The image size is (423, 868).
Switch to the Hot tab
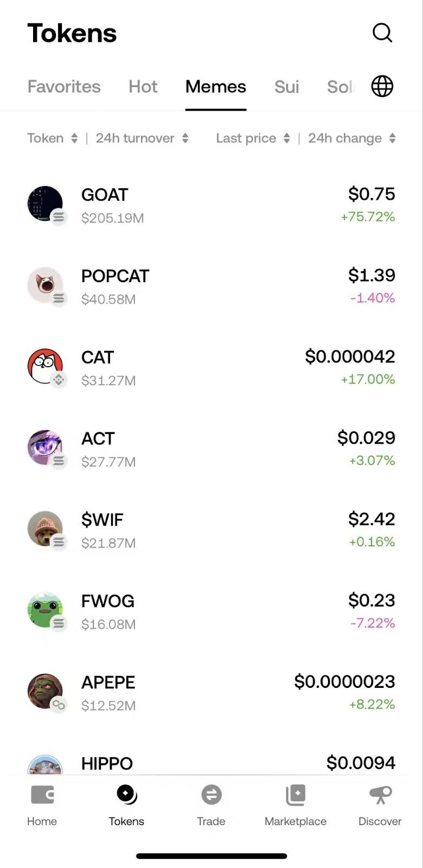(x=143, y=87)
